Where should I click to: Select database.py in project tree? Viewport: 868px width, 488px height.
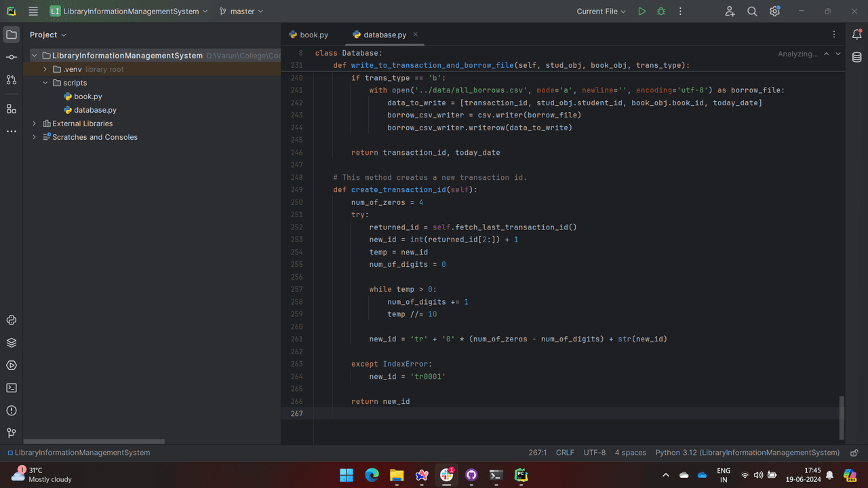(x=95, y=110)
